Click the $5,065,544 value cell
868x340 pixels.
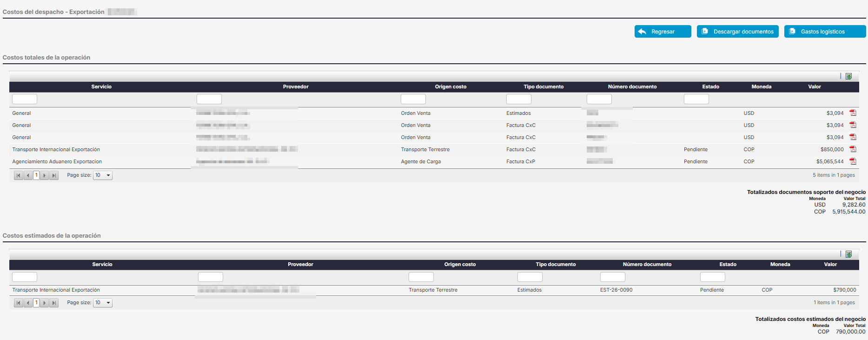(830, 161)
